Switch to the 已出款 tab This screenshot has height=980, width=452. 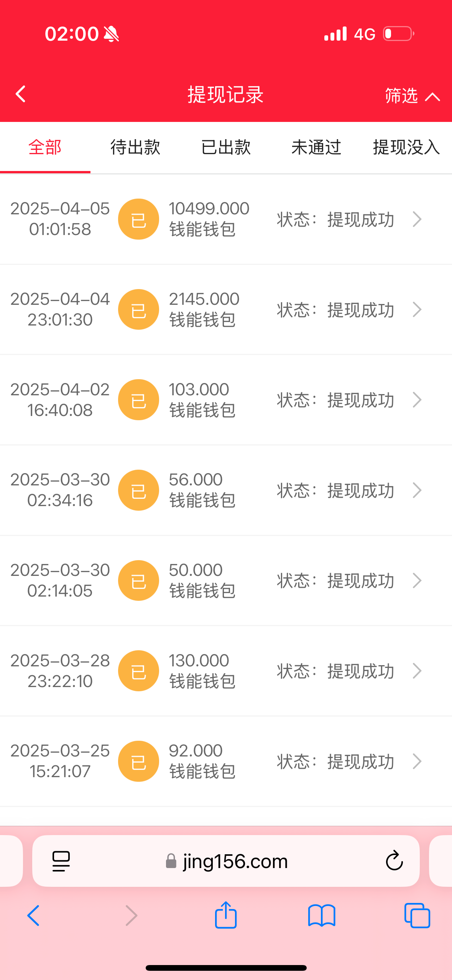click(x=226, y=148)
